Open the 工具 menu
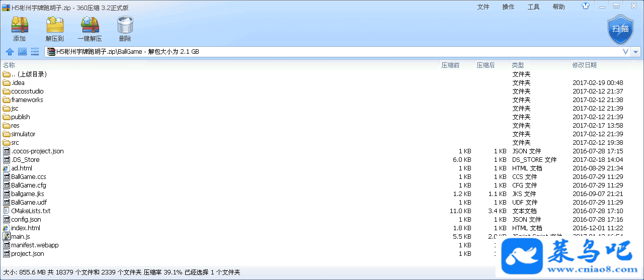The width and height of the screenshot is (644, 280). point(533,7)
